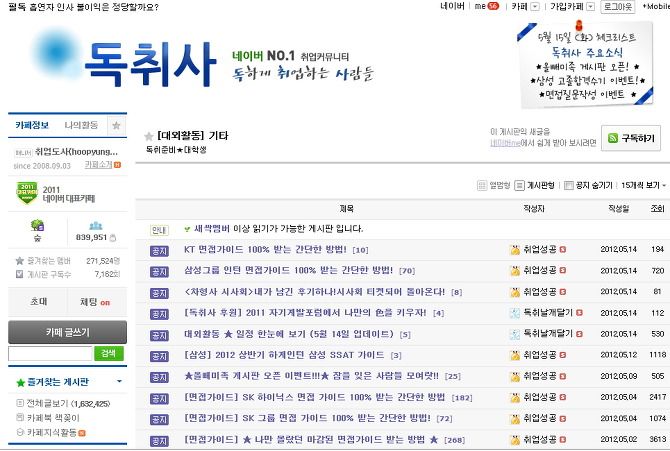Click 독취날개달기 avatar icon on 대외활동 일정 row
Image resolution: width=670 pixels, height=451 pixels.
tap(515, 334)
